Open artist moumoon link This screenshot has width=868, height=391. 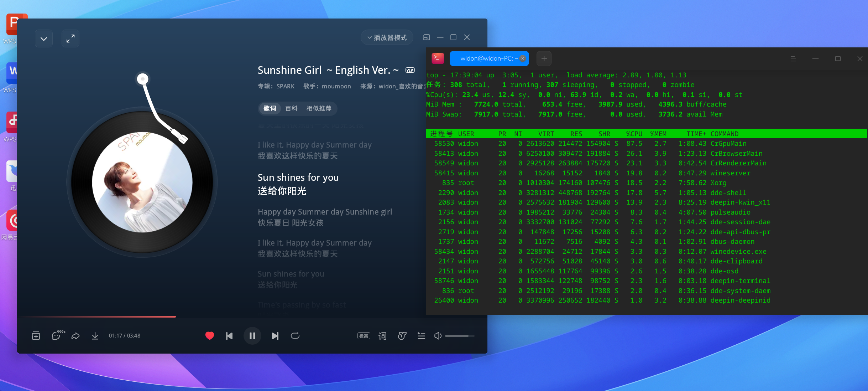pyautogui.click(x=336, y=86)
